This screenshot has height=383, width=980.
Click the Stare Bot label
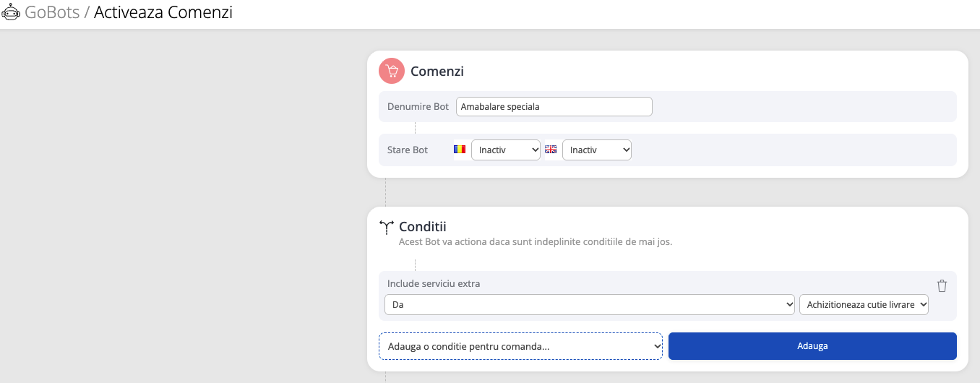click(x=408, y=150)
